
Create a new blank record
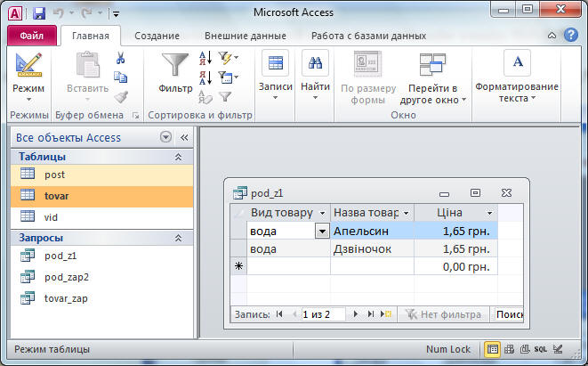pyautogui.click(x=386, y=314)
